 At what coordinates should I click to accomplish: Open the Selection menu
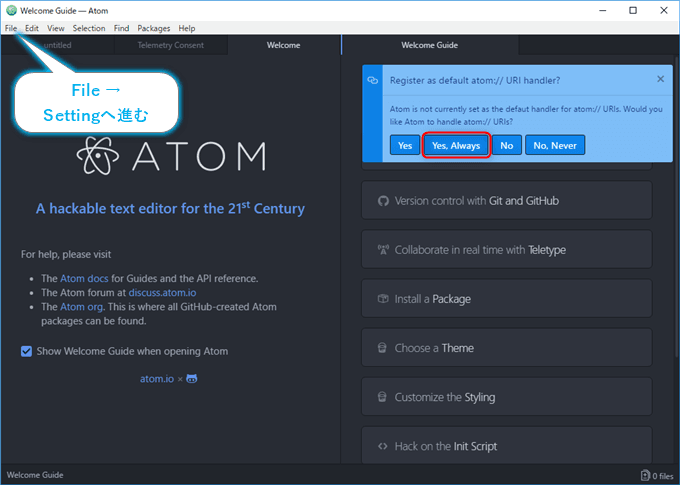[89, 28]
